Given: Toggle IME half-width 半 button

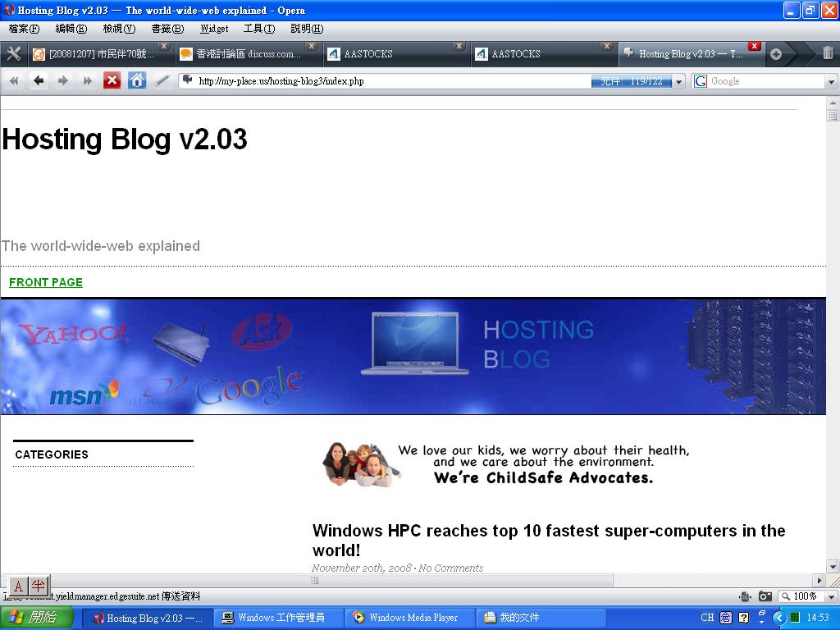Looking at the screenshot, I should pyautogui.click(x=39, y=586).
